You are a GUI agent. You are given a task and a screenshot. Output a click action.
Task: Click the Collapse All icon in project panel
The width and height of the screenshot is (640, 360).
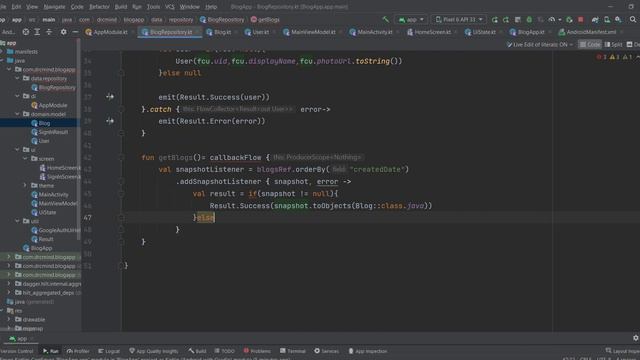click(x=49, y=32)
